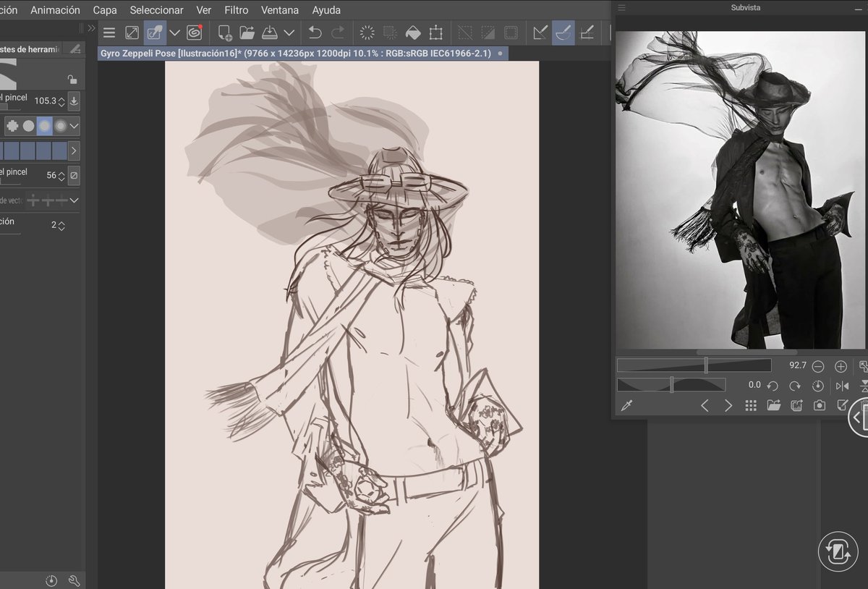This screenshot has height=589, width=868.
Task: Zoom in Subvista with the plus button
Action: tap(841, 366)
